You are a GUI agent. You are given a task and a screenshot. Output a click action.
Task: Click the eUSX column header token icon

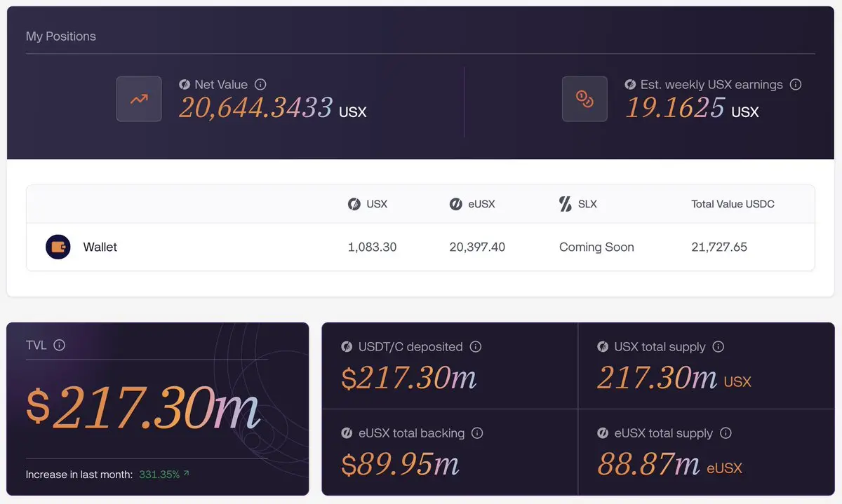click(x=455, y=204)
